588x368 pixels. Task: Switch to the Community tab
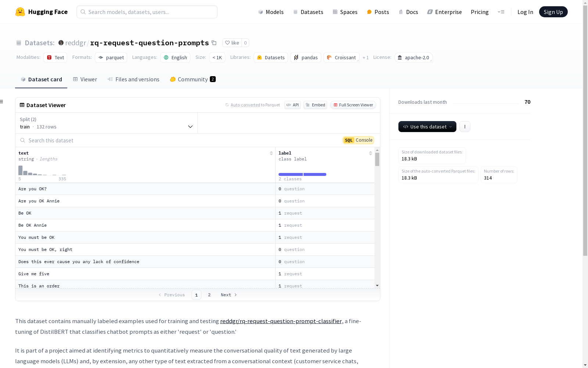click(193, 79)
